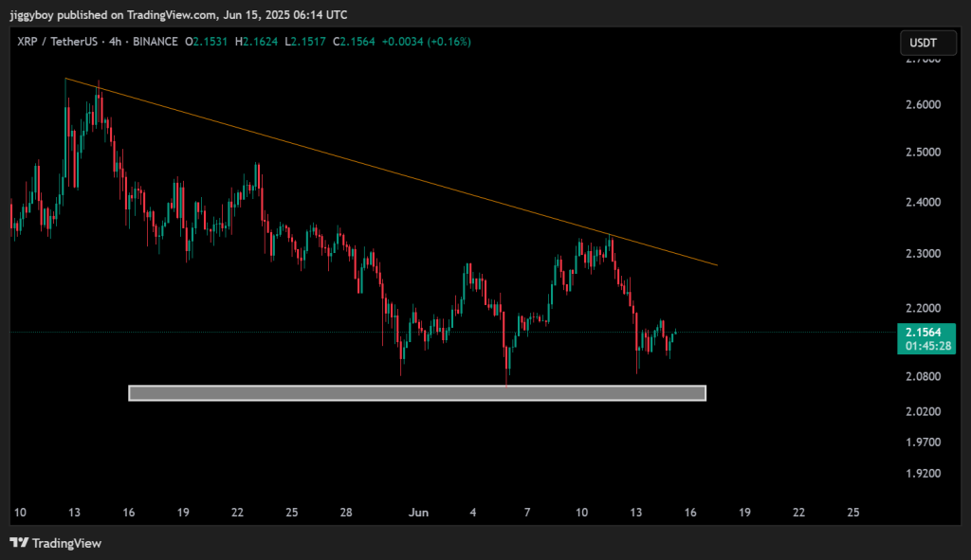The height and width of the screenshot is (560, 971).
Task: Click the 25 date at far right of time axis
Action: pos(852,513)
